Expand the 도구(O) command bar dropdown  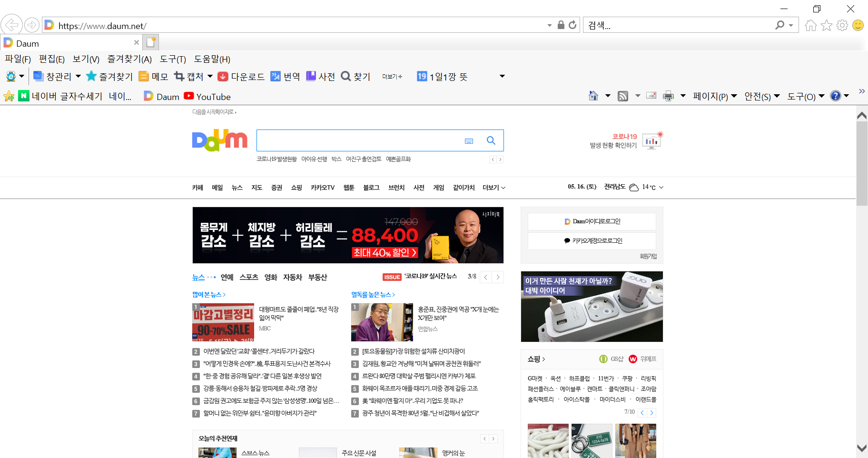coord(806,96)
